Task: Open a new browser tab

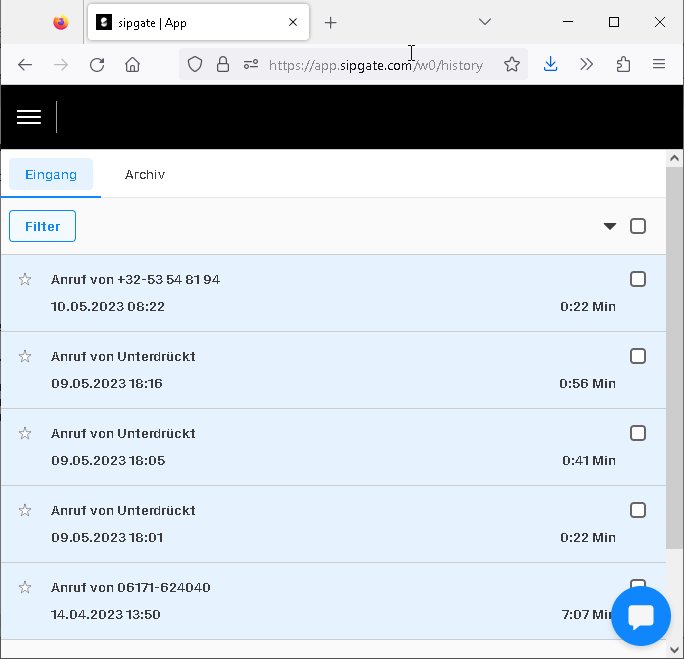Action: [331, 22]
